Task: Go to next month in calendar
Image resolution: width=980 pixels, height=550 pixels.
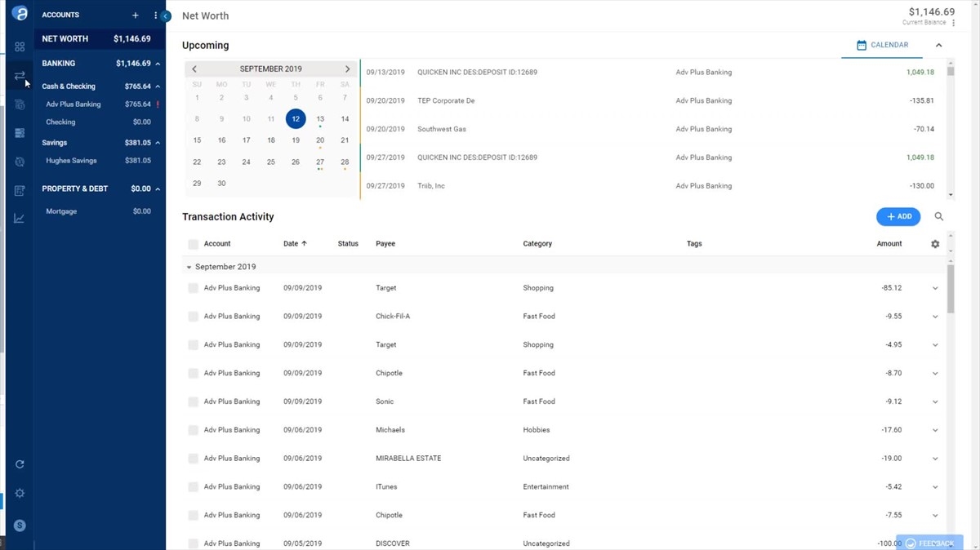Action: [347, 69]
